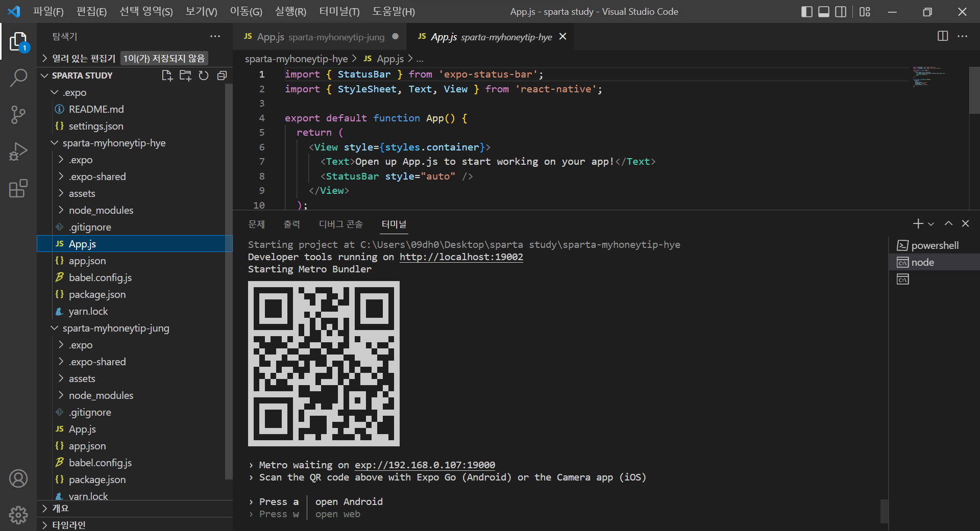Switch to the 문제 panel tab
Viewport: 980px width, 531px height.
[x=257, y=224]
